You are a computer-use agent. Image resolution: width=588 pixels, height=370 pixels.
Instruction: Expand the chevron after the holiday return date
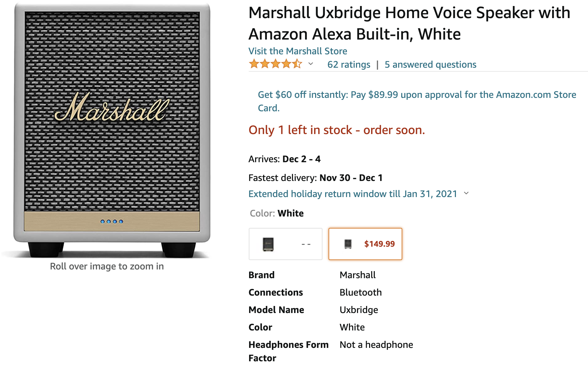466,193
